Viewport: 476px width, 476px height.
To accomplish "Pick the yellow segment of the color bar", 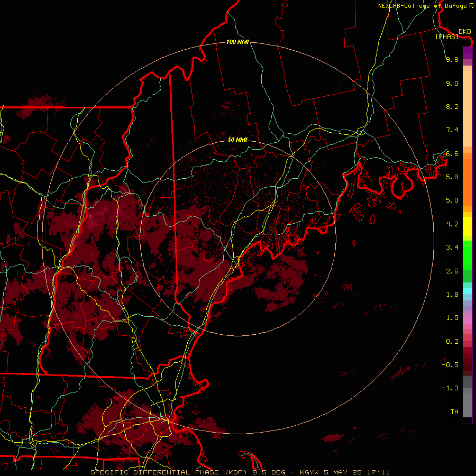I will (x=467, y=226).
